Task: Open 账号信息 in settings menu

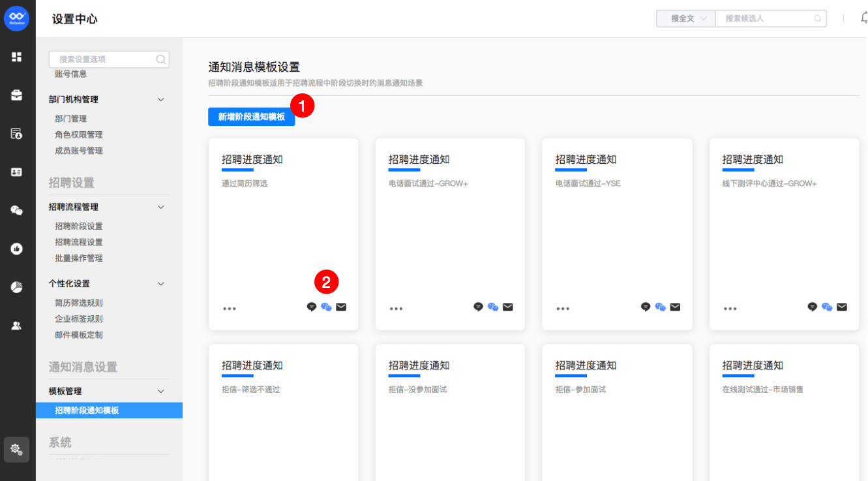Action: 71,74
